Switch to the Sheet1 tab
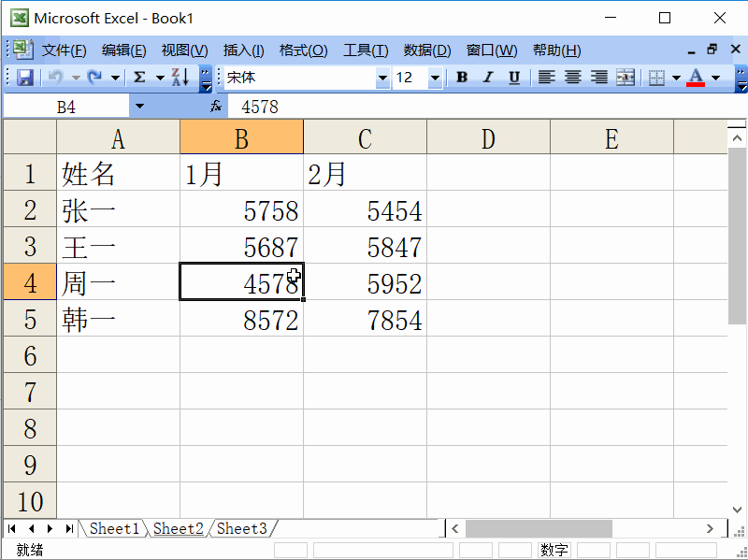Image resolution: width=748 pixels, height=560 pixels. (x=114, y=528)
